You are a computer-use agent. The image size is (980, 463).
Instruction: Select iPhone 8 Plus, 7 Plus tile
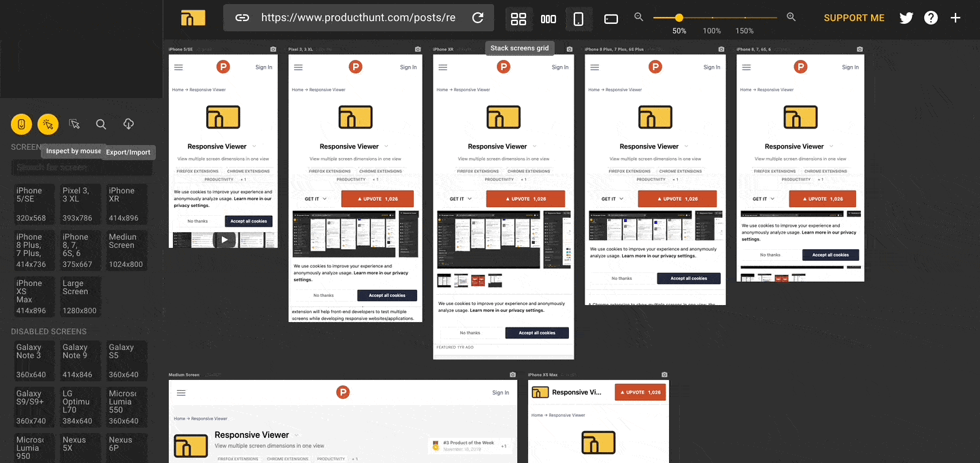(x=33, y=251)
